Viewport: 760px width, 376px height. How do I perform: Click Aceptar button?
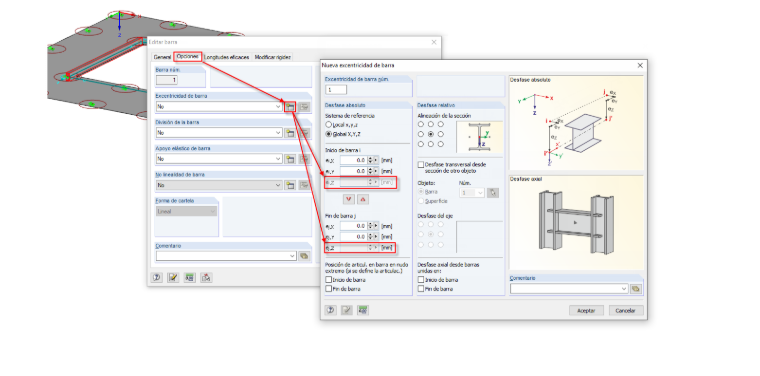pos(586,311)
